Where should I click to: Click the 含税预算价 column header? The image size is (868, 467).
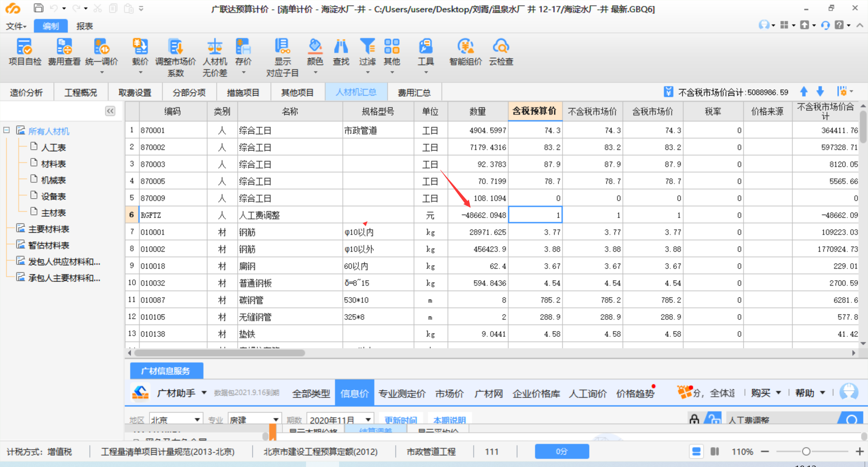(535, 111)
